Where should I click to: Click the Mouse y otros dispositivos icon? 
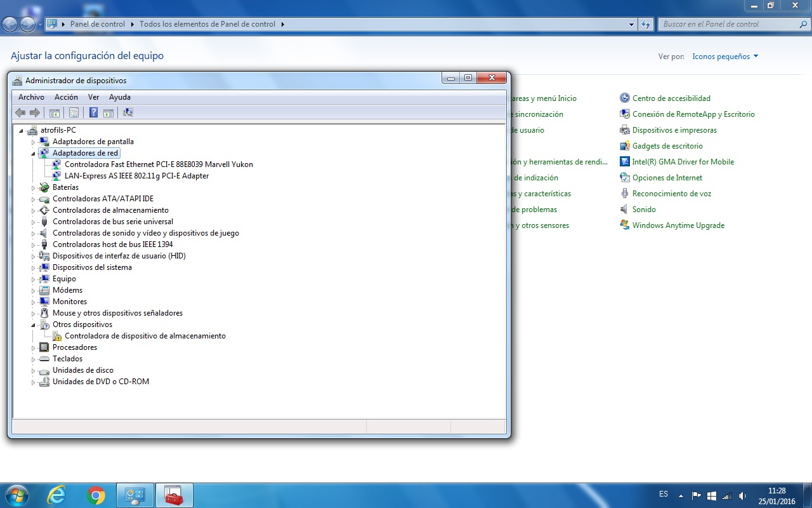pos(44,313)
